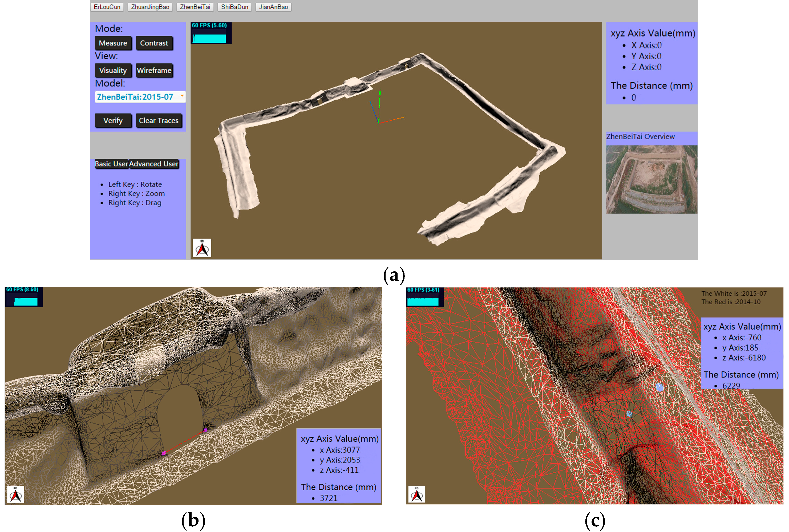The width and height of the screenshot is (789, 532).
Task: Click the compass icon in the comparison view
Action: 417,495
